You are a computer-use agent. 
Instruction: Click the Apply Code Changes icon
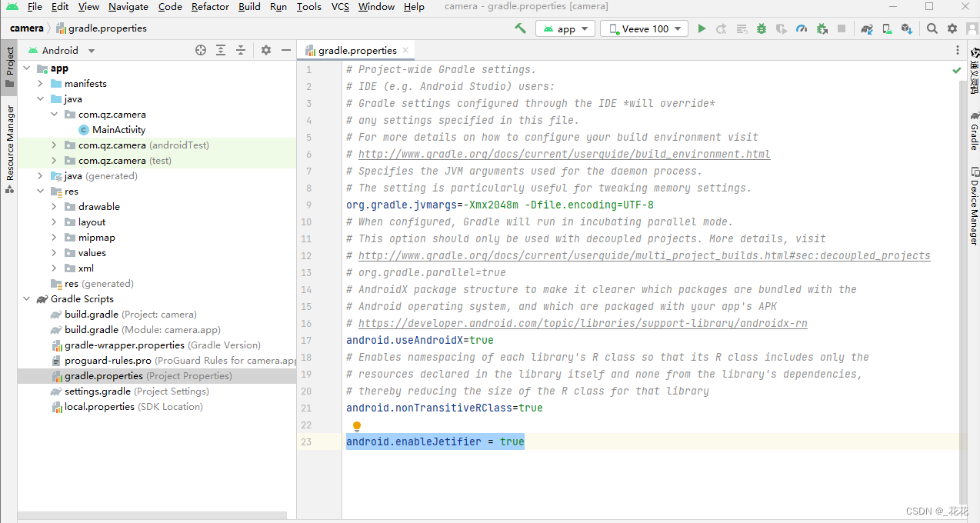742,28
